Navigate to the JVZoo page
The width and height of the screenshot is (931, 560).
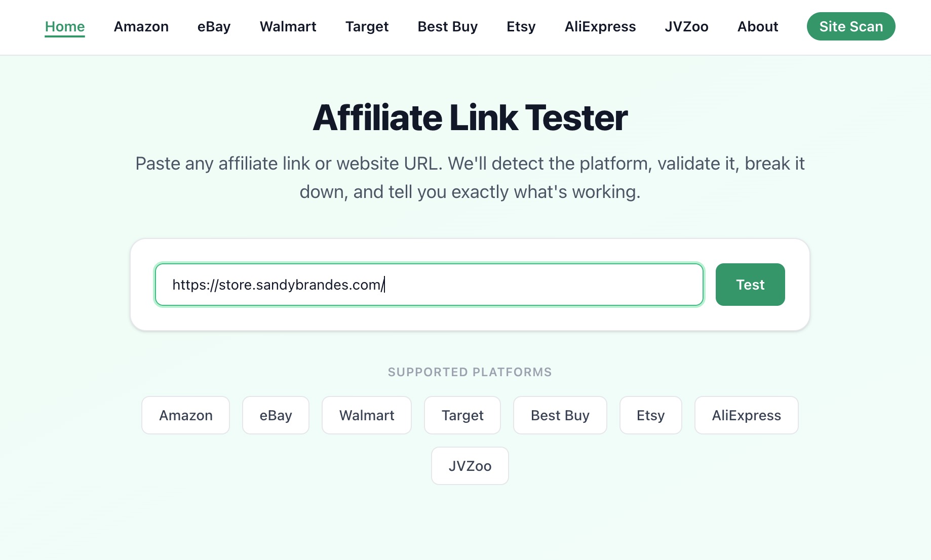click(x=687, y=26)
